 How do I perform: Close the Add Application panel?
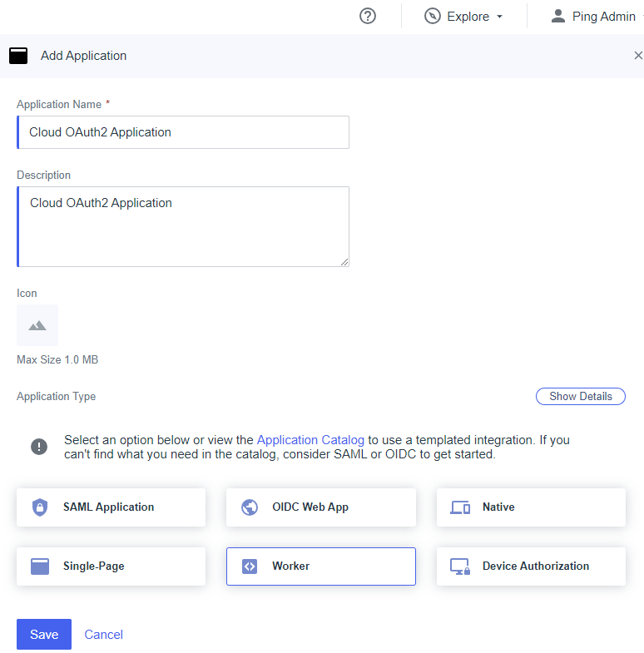[x=638, y=56]
